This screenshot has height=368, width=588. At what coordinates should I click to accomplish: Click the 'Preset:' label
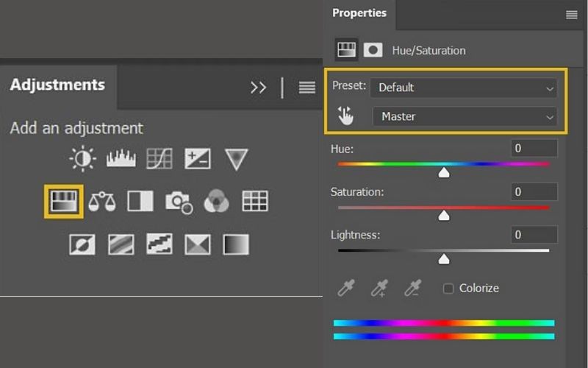point(349,85)
